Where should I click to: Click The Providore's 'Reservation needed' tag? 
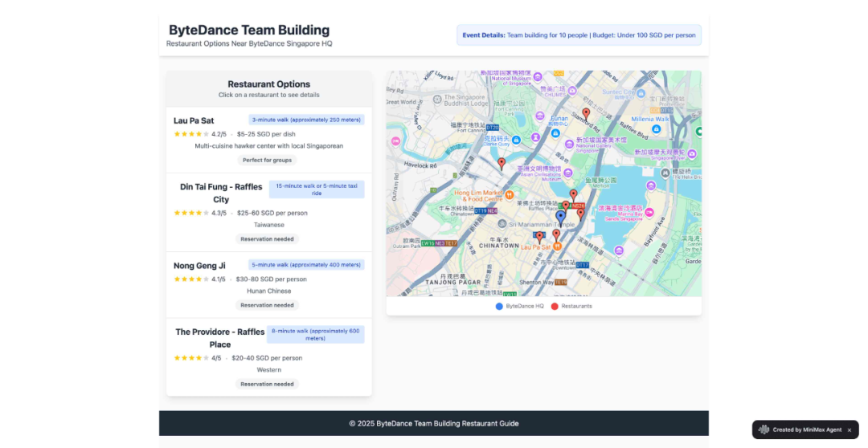pyautogui.click(x=268, y=384)
